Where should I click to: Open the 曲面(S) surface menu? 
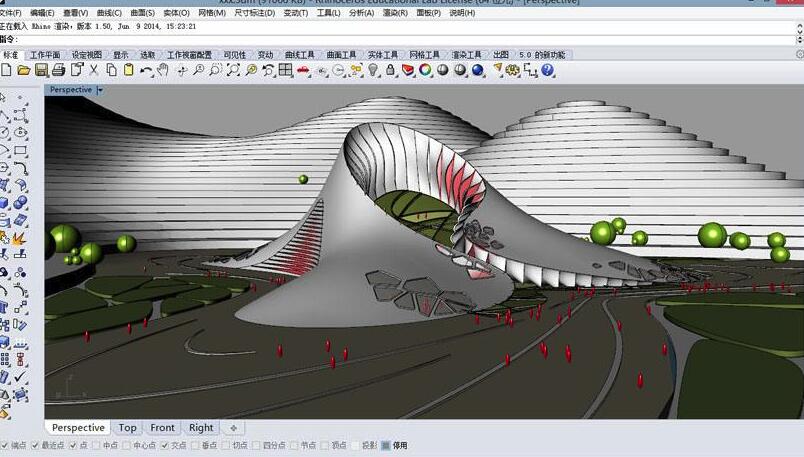[x=143, y=13]
